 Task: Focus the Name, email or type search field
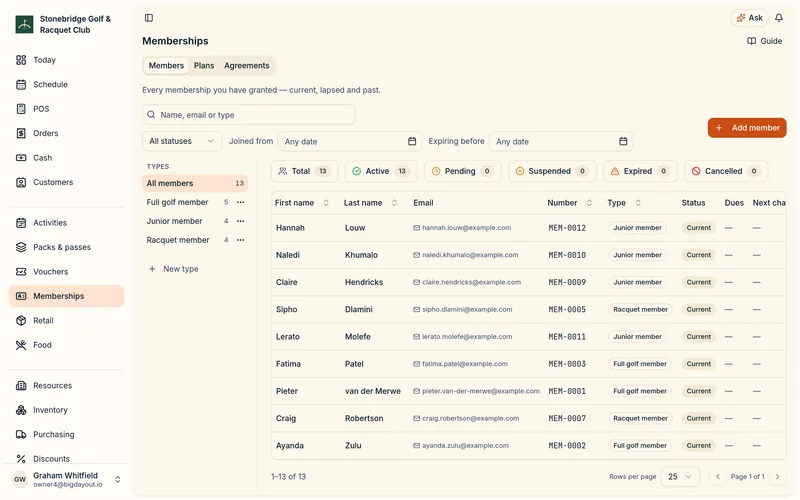(x=249, y=115)
